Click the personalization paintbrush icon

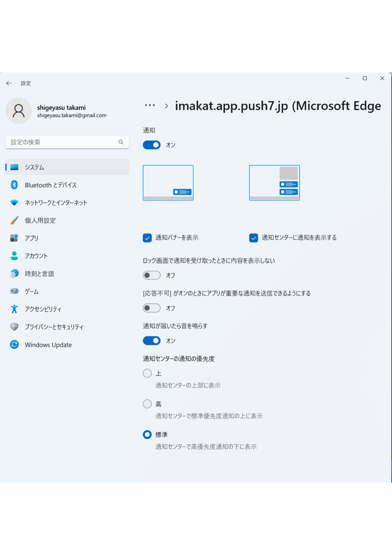pos(14,220)
